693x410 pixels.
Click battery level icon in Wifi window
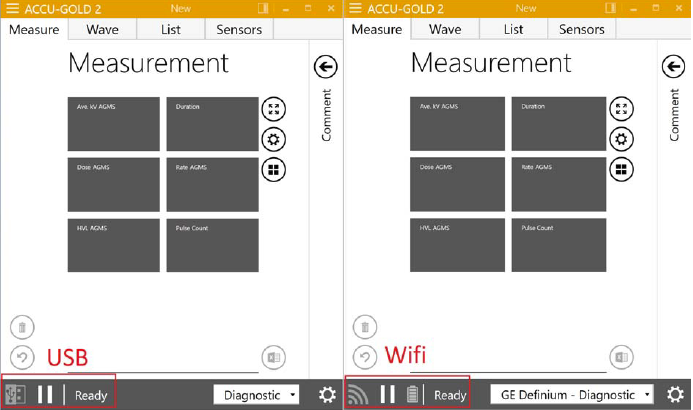click(412, 395)
